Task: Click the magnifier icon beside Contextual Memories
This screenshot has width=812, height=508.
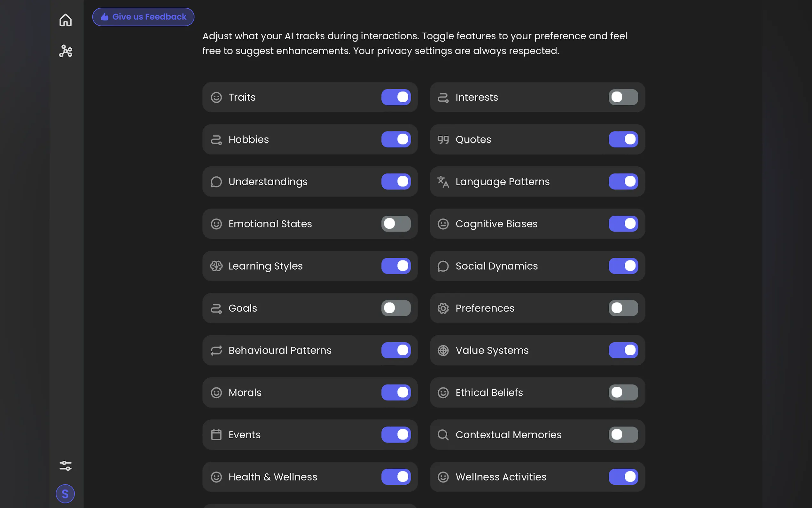Action: coord(443,435)
